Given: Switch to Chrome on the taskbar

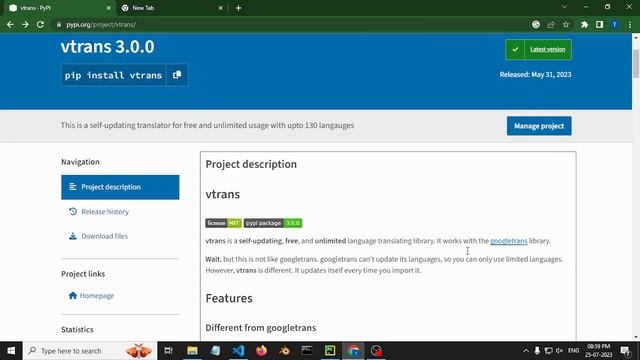Looking at the screenshot, I should click(x=353, y=351).
